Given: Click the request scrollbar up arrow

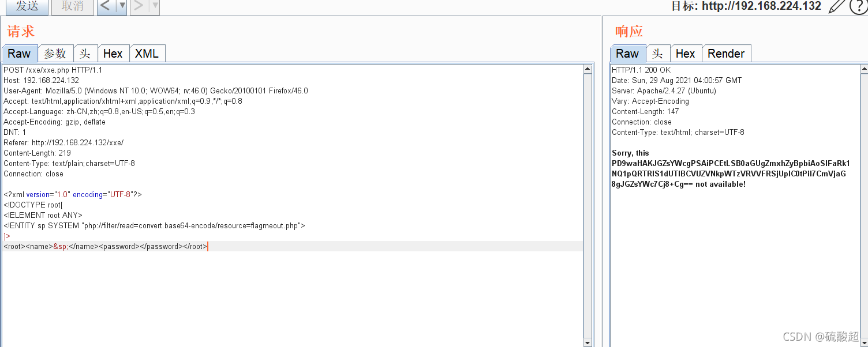Looking at the screenshot, I should point(588,69).
